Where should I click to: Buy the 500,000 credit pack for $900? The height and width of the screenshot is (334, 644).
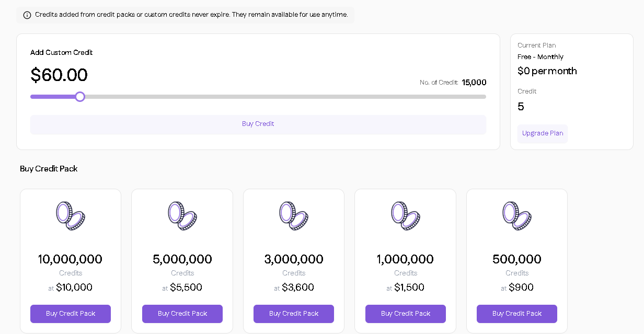tap(517, 314)
